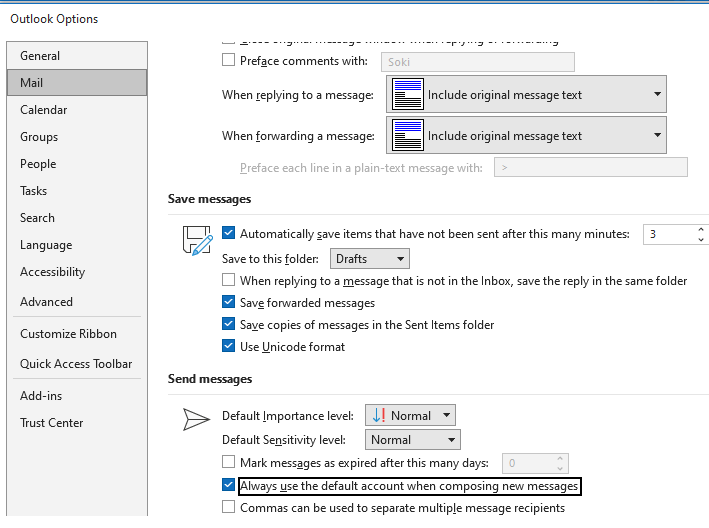709x528 pixels.
Task: Open the Default Sensitivity level dropdown
Action: pyautogui.click(x=412, y=439)
